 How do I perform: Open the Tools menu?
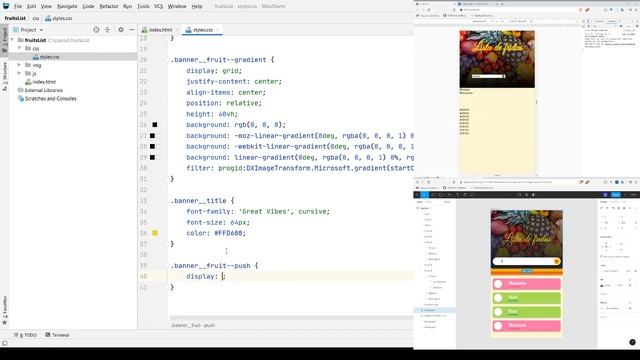click(x=143, y=7)
